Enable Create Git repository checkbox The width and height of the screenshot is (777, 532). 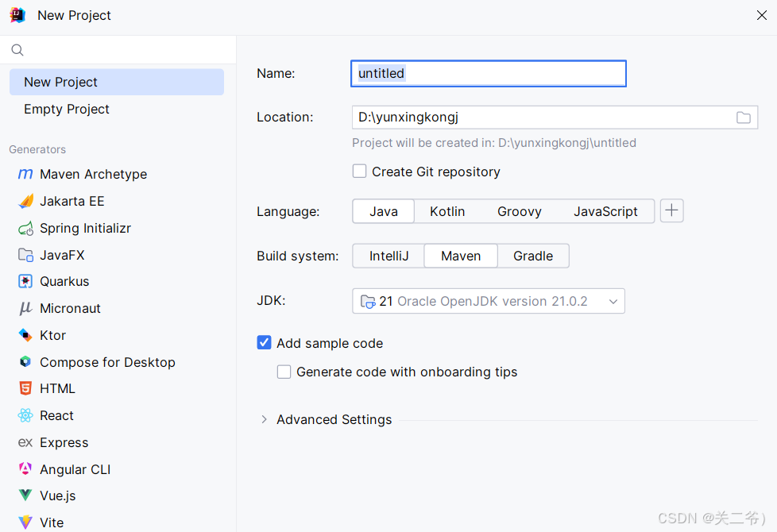359,172
